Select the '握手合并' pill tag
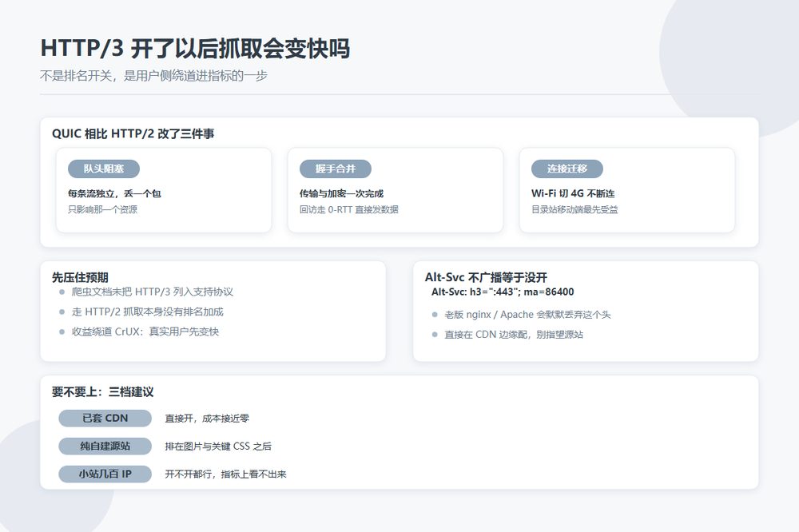The width and height of the screenshot is (799, 532). (x=336, y=169)
